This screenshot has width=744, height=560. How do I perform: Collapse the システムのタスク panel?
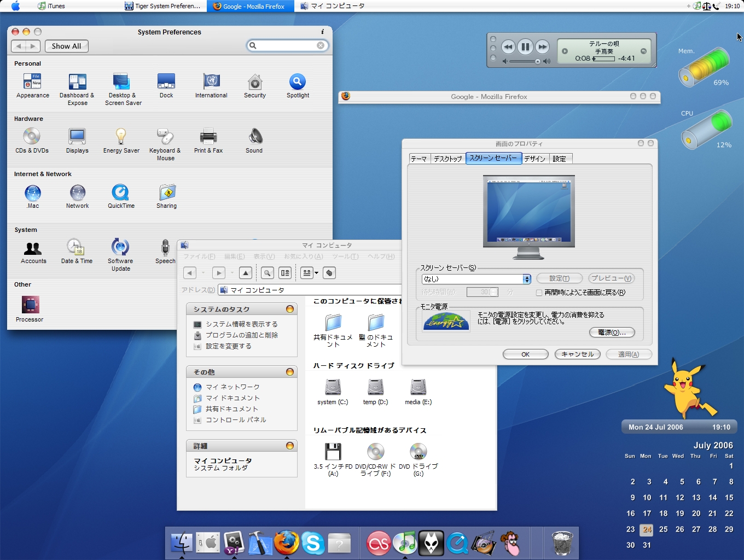click(290, 309)
